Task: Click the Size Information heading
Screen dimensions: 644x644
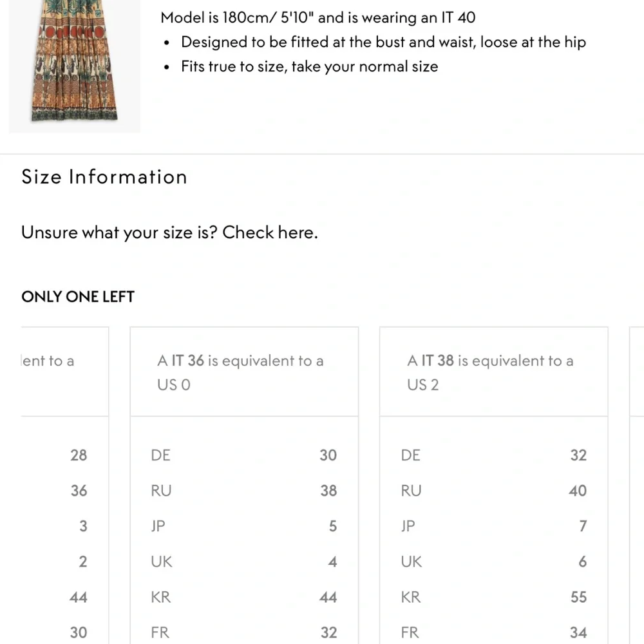Action: [104, 177]
